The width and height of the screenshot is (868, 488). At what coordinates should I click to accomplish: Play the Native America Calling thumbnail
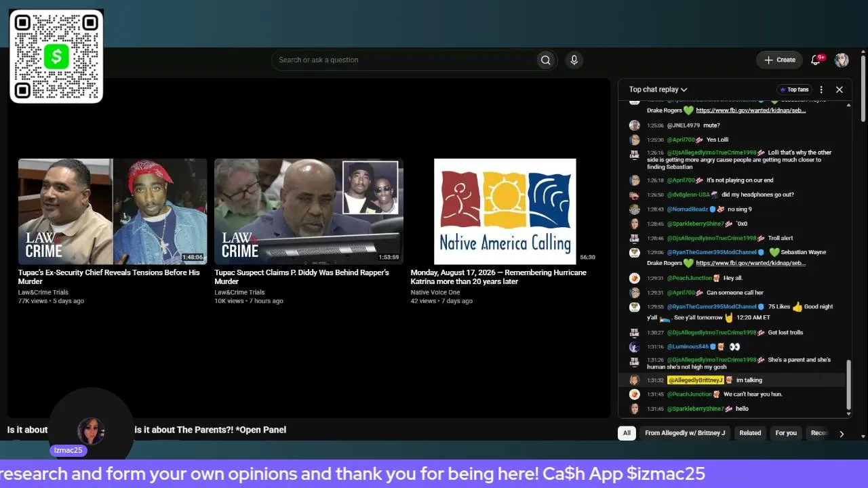(x=505, y=211)
